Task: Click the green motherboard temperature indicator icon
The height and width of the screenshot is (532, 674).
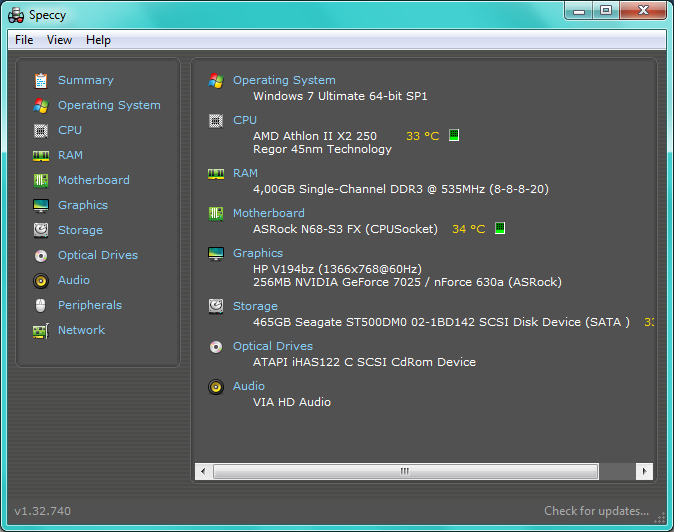Action: click(499, 228)
